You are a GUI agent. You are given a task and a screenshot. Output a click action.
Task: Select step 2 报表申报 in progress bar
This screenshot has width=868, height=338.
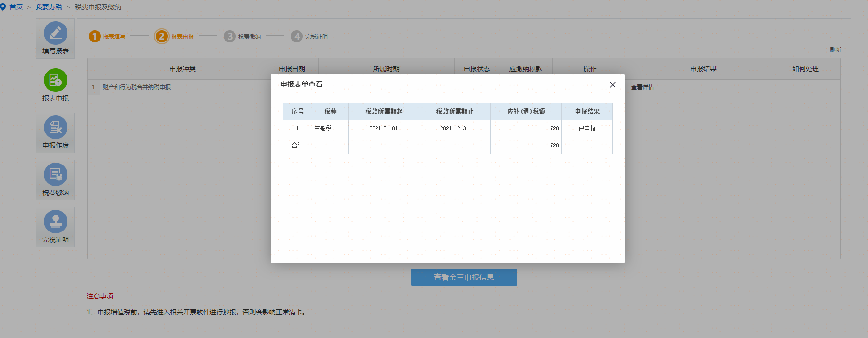pos(162,36)
